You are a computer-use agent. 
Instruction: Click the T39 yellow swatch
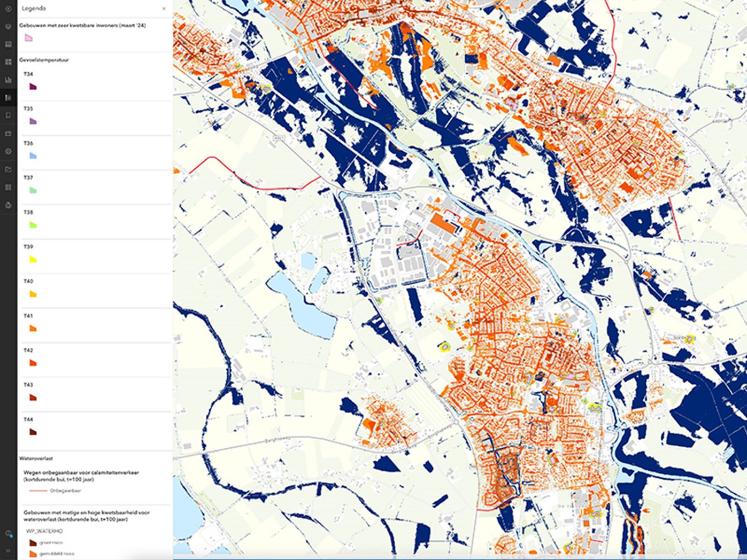tap(33, 260)
